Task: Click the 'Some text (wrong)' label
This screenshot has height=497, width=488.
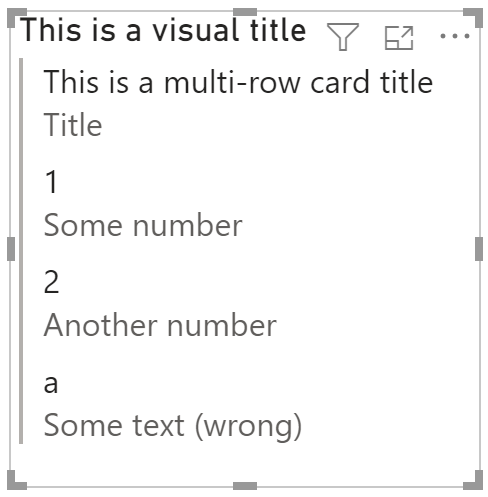Action: 173,426
